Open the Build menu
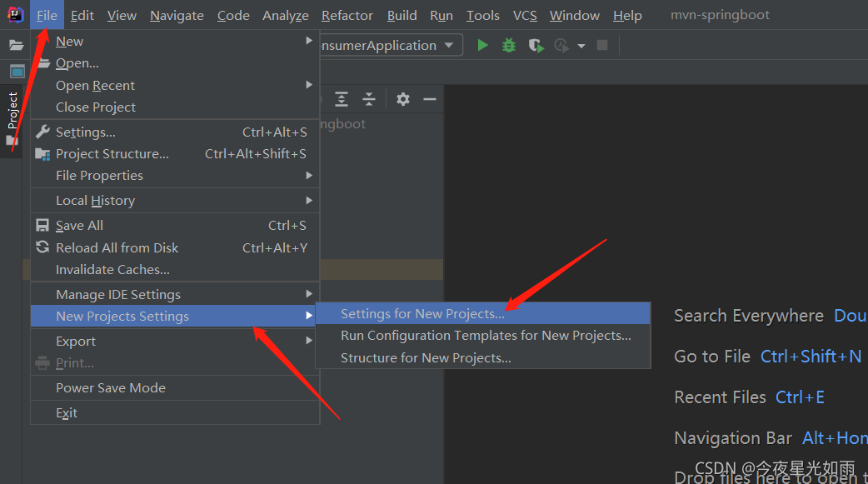The width and height of the screenshot is (868, 484). 402,16
